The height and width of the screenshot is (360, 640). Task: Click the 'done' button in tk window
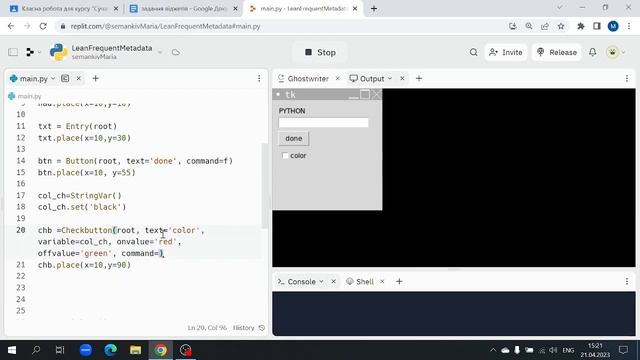294,138
